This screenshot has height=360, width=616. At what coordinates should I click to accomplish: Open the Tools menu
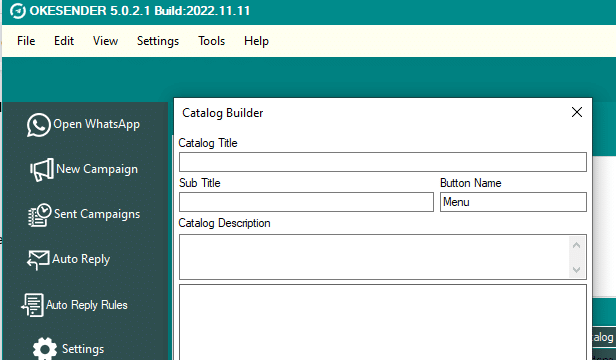[211, 41]
